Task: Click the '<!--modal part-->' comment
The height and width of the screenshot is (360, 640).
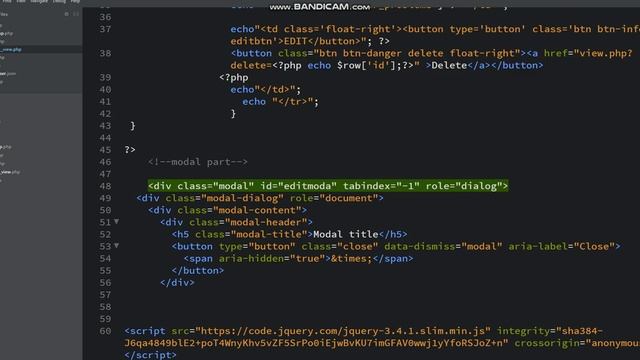Action: pyautogui.click(x=198, y=162)
